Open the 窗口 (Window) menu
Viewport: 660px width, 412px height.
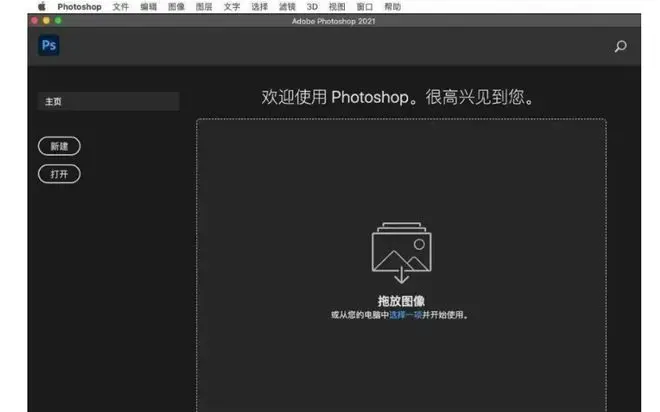(x=365, y=7)
